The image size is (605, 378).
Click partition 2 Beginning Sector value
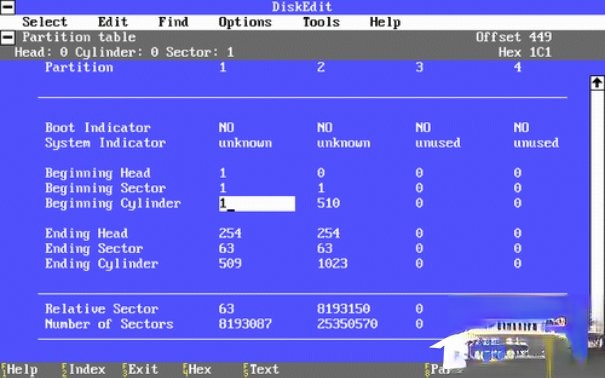coord(321,188)
